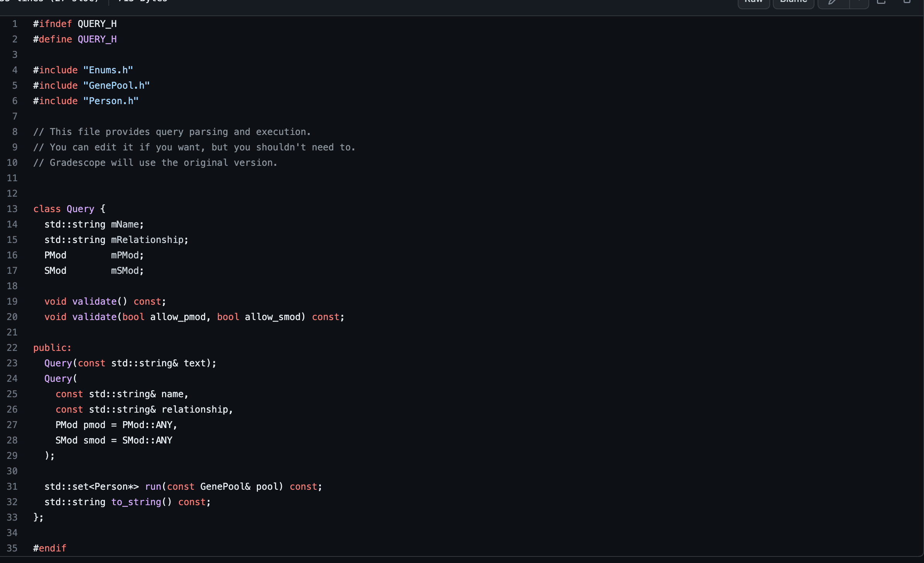Screen dimensions: 924x563
Task: Click the validate symbol on line 19
Action: [x=94, y=302]
